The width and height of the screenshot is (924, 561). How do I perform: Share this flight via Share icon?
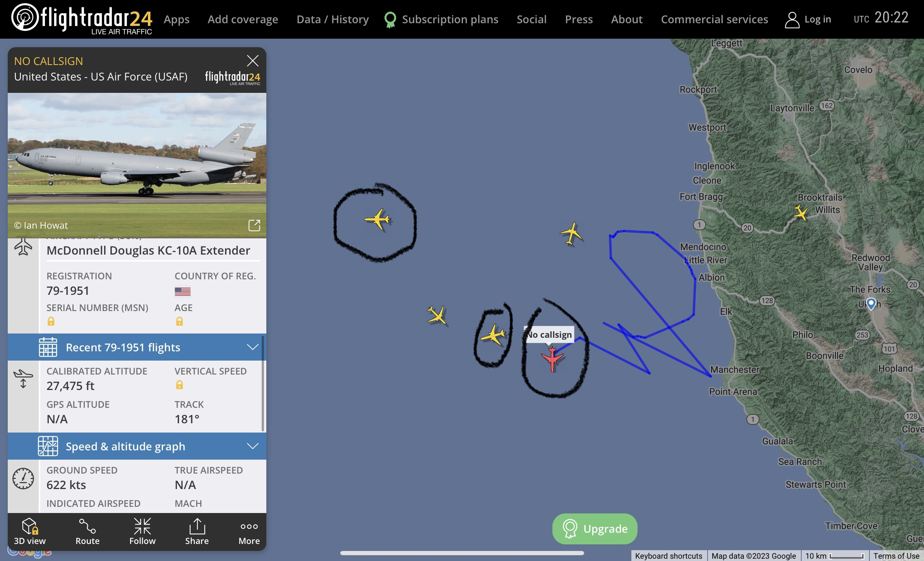[197, 526]
